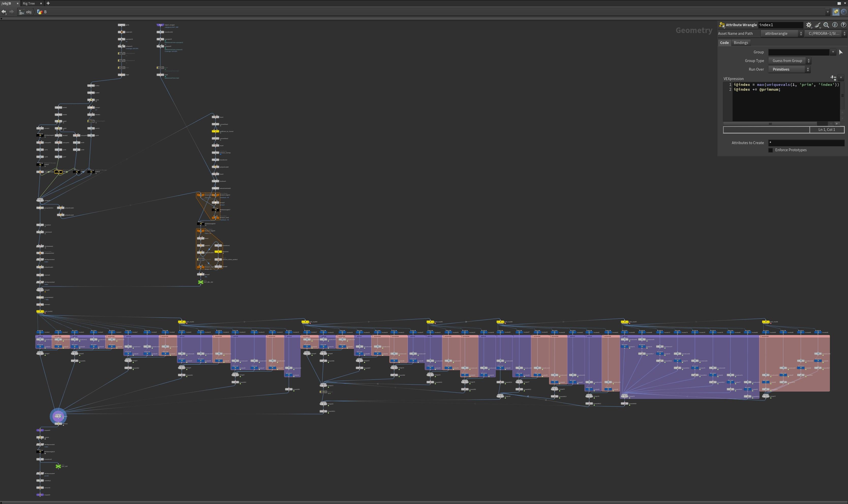
Task: Select the invoke1 node
Action: pos(40,332)
